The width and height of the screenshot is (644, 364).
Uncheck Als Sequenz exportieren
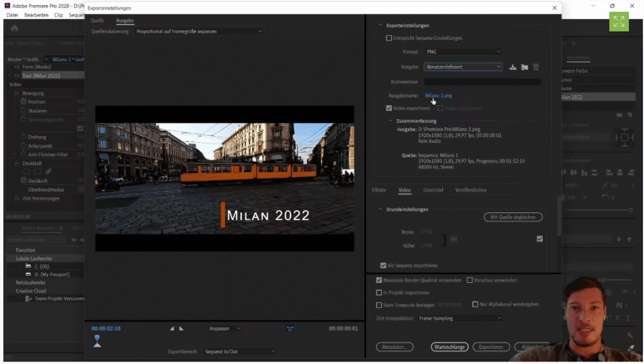pyautogui.click(x=383, y=266)
